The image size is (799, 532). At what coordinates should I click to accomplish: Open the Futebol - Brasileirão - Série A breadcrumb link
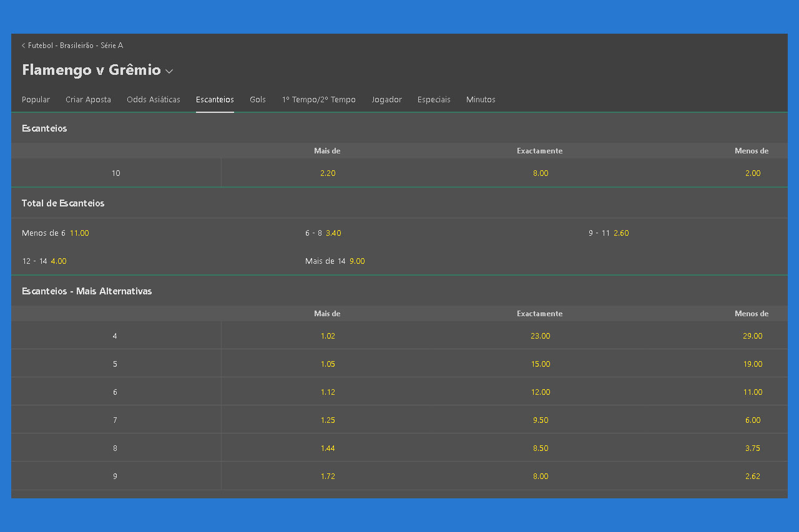pyautogui.click(x=76, y=46)
